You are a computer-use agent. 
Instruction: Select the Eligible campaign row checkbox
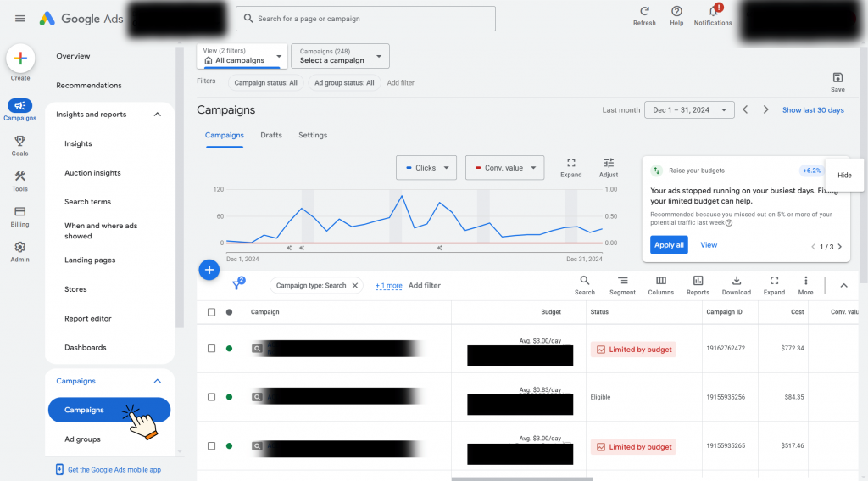point(212,397)
